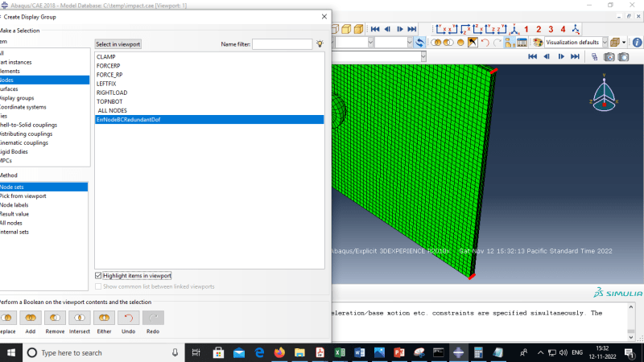The width and height of the screenshot is (644, 362).
Task: Apply custom view 4
Action: pyautogui.click(x=563, y=29)
